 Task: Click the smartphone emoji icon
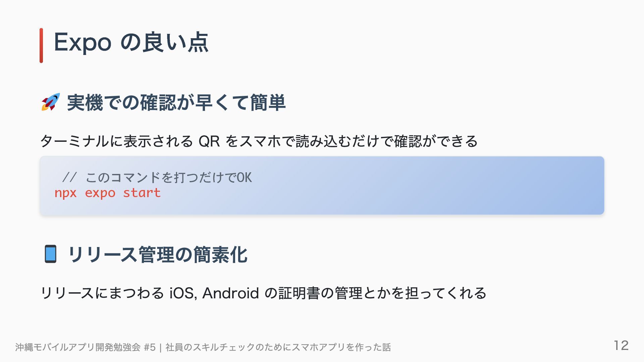[x=51, y=254]
